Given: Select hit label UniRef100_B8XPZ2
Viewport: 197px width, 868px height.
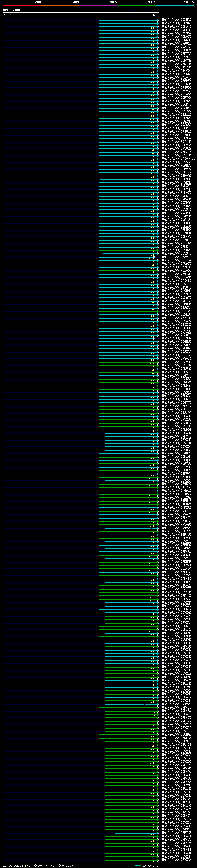Looking at the screenshot, I should tap(177, 494).
